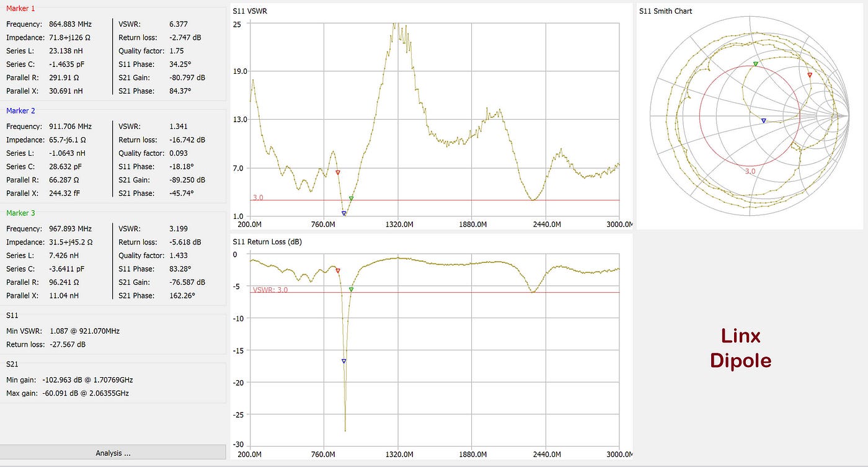This screenshot has width=868, height=467.
Task: Select blue marker 2 on VSWR chart
Action: point(344,213)
